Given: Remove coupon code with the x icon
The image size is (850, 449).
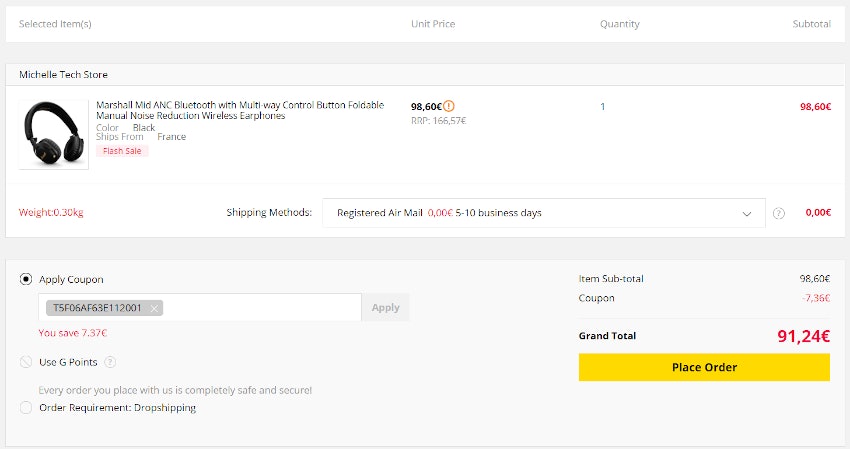Looking at the screenshot, I should pos(153,308).
